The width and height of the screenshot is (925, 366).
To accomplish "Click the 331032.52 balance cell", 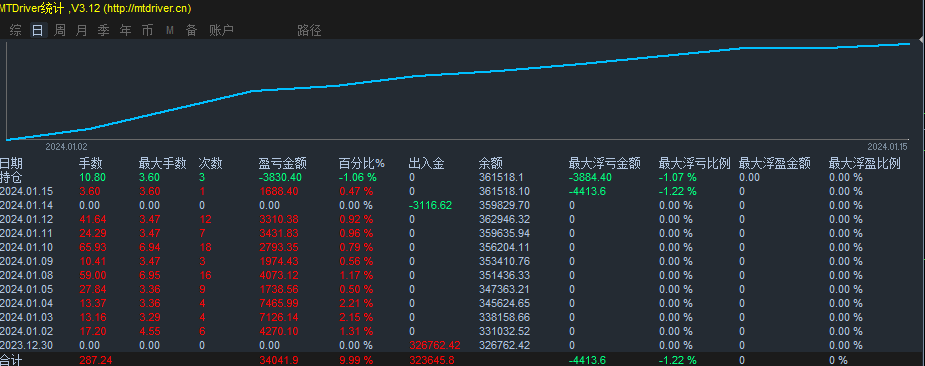I will coord(503,331).
